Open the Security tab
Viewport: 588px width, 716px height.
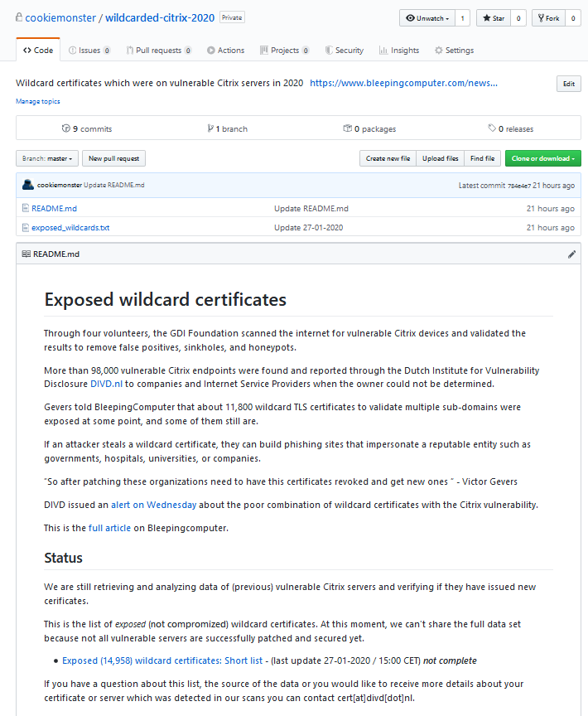[x=345, y=51]
